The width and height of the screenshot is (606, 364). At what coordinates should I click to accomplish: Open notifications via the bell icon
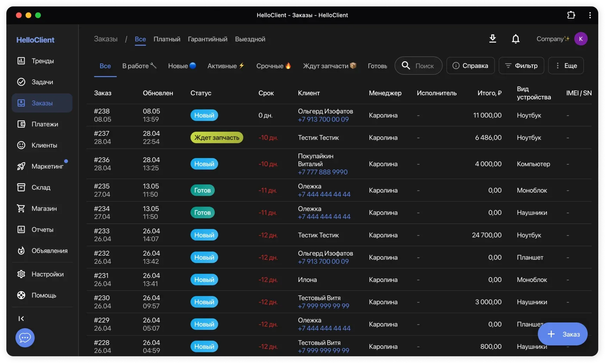tap(515, 39)
